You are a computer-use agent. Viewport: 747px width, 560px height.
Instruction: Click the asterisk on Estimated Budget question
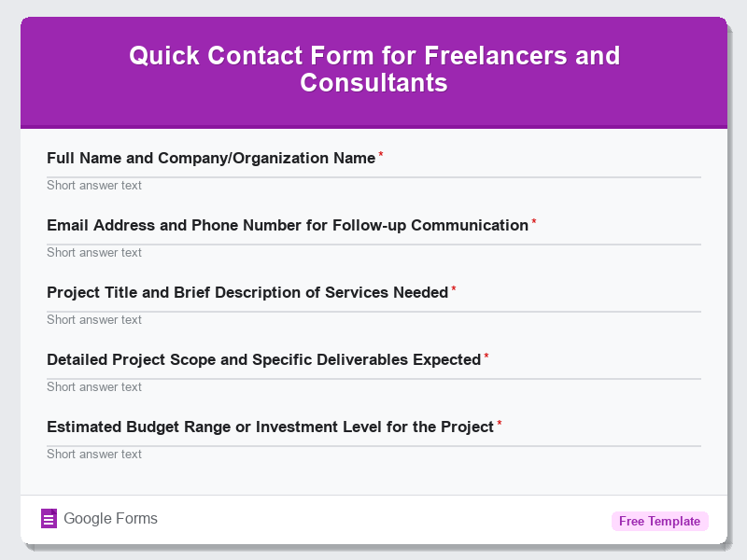[499, 424]
